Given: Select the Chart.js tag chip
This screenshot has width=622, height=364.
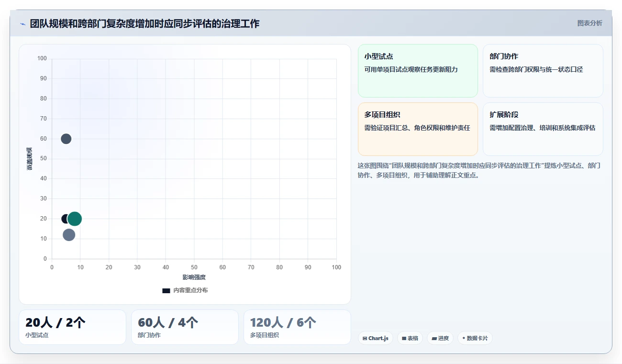Looking at the screenshot, I should click(x=376, y=338).
